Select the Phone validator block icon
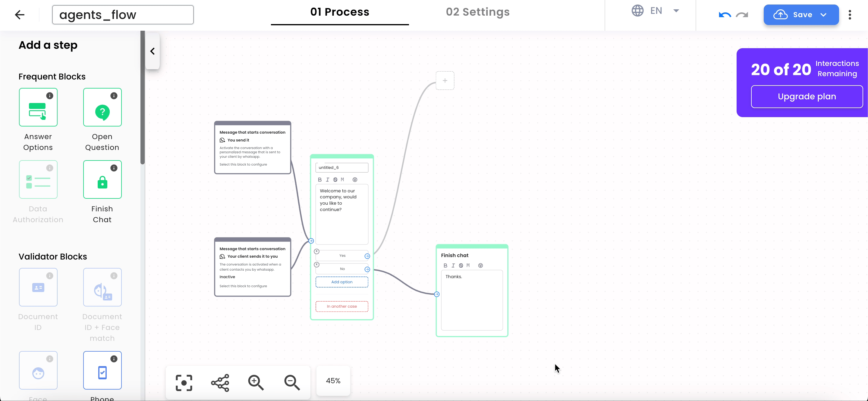This screenshot has height=401, width=868. point(102,371)
